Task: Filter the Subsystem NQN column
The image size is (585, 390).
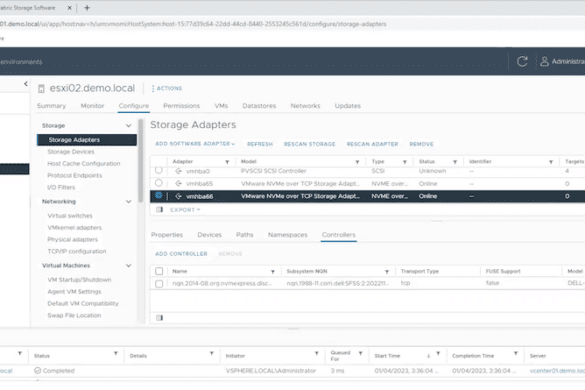Action: tap(387, 272)
